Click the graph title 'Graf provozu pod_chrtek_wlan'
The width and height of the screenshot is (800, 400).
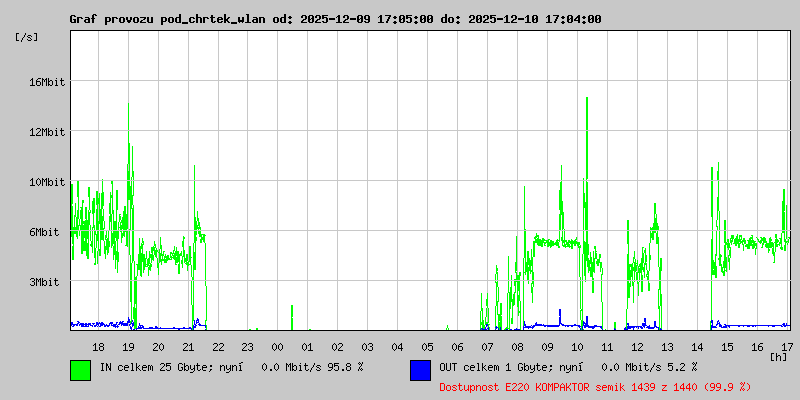click(x=168, y=19)
